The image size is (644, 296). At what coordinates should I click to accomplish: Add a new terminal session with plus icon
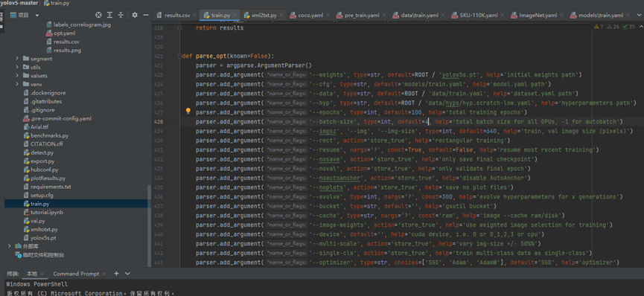116,274
